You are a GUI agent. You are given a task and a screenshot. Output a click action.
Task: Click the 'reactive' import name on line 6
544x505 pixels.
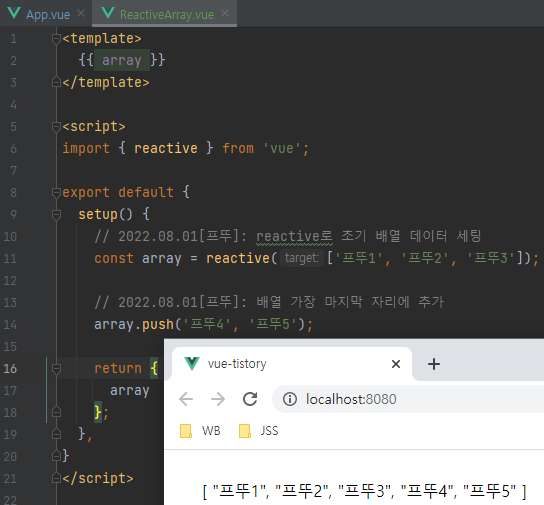pos(166,148)
